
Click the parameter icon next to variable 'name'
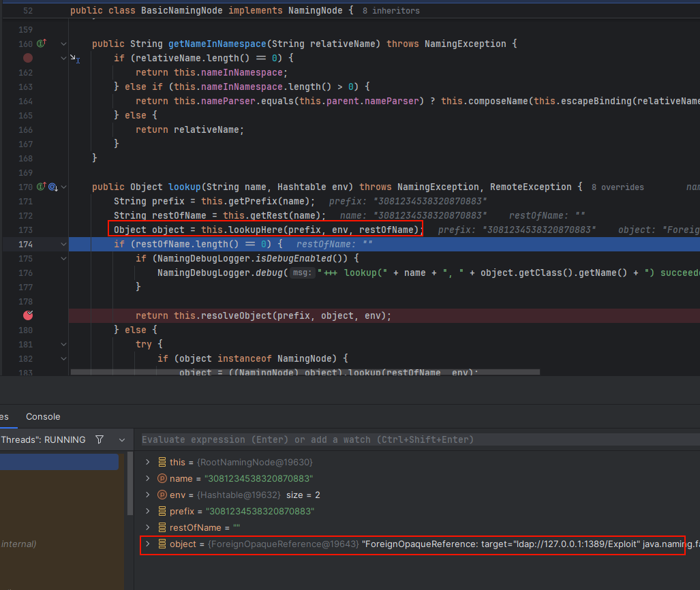tap(162, 478)
